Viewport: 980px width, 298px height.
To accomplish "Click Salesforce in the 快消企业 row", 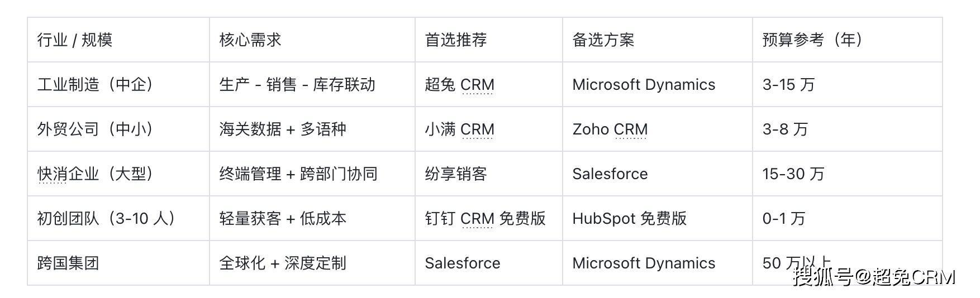I will (610, 174).
